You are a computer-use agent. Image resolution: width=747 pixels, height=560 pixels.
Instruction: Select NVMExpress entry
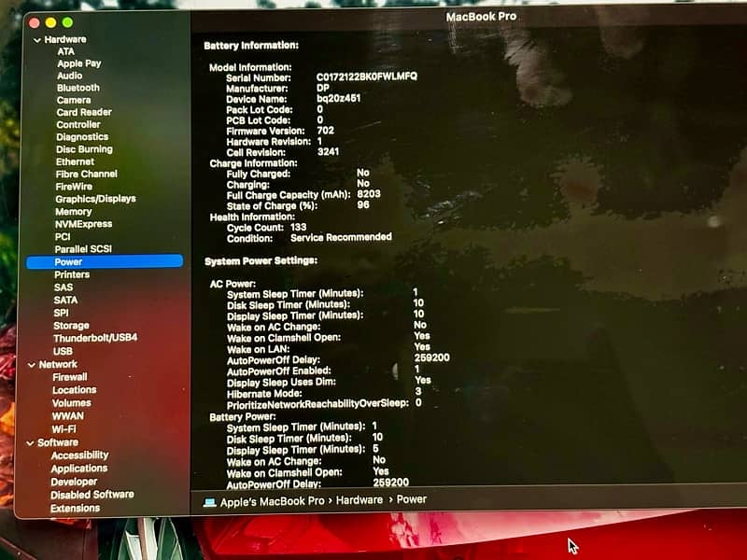point(83,224)
